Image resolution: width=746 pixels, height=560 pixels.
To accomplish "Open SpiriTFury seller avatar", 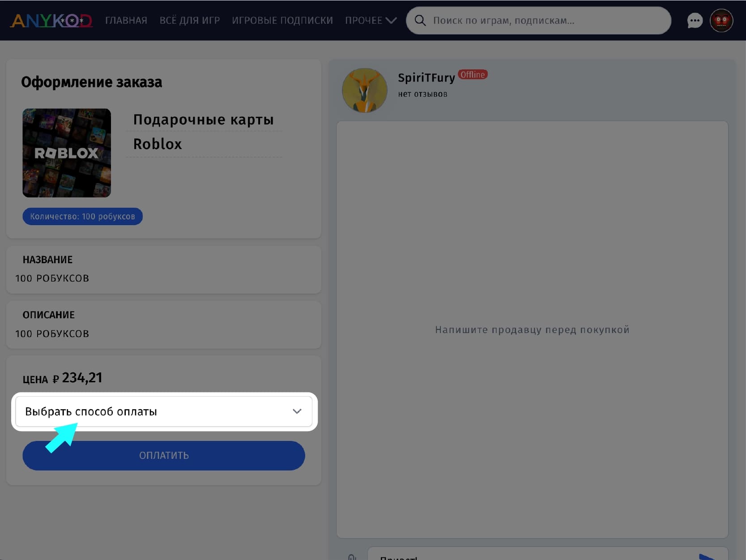I will click(365, 90).
